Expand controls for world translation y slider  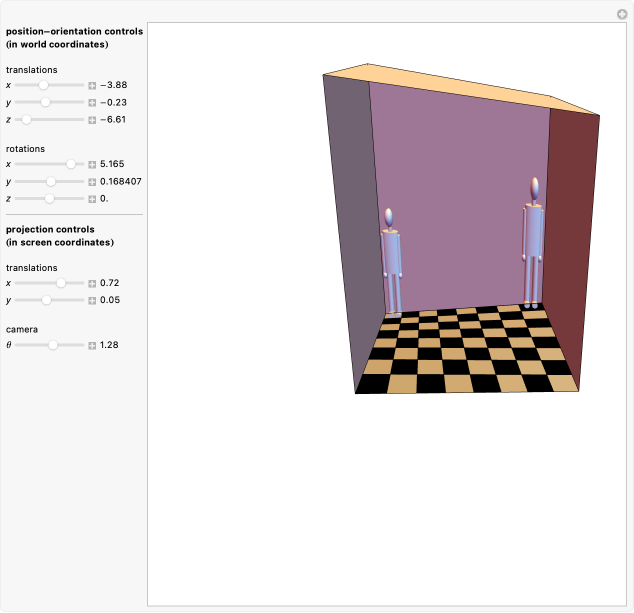pos(92,103)
